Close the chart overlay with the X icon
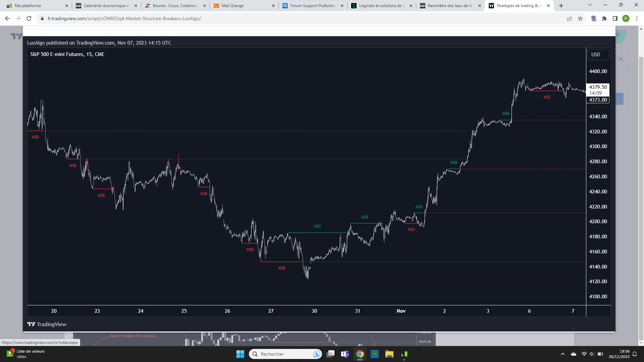644x362 pixels. click(x=621, y=59)
